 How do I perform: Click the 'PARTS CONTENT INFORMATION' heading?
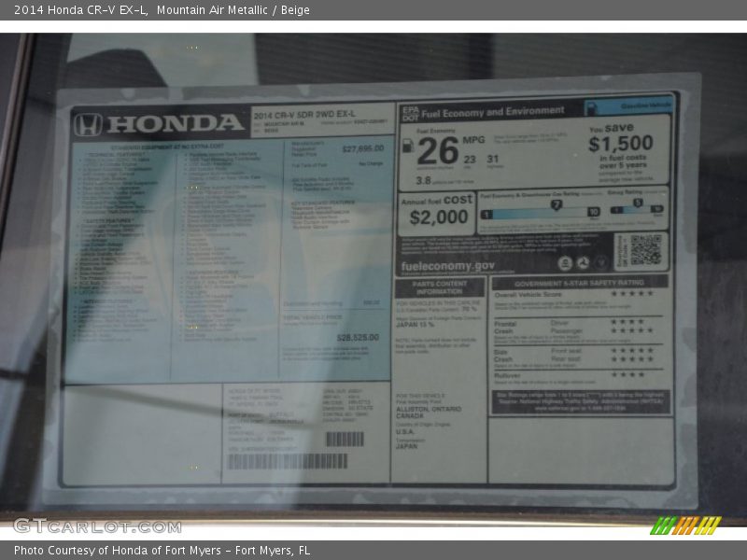tap(439, 287)
